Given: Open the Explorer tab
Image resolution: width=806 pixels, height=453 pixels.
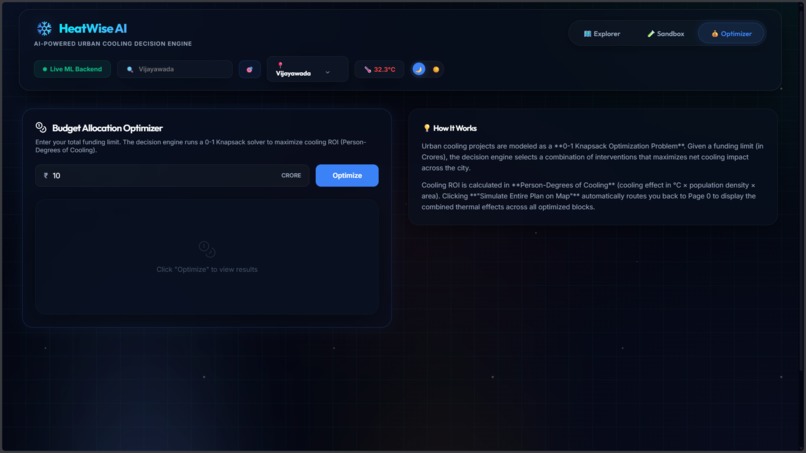Looking at the screenshot, I should (x=601, y=33).
